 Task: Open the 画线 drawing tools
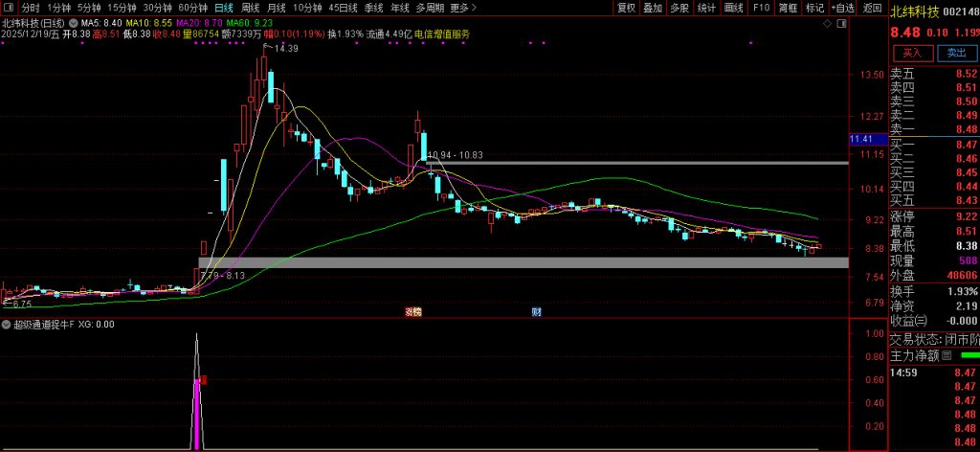[734, 8]
